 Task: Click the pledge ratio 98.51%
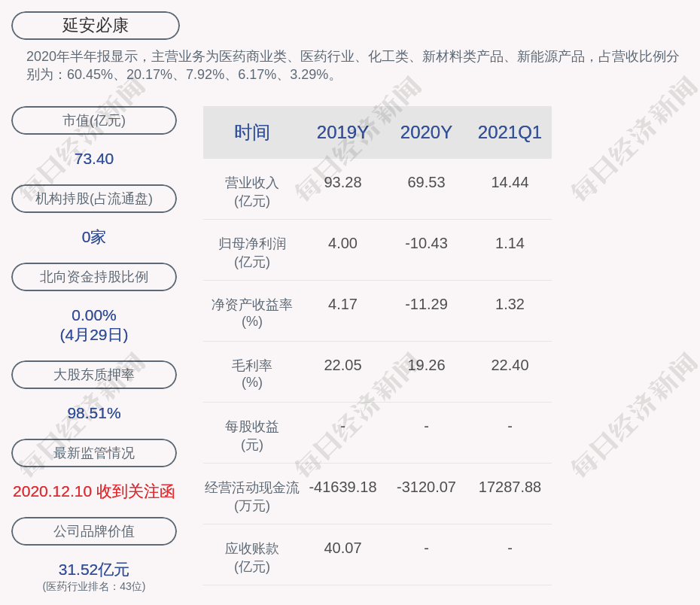94,413
